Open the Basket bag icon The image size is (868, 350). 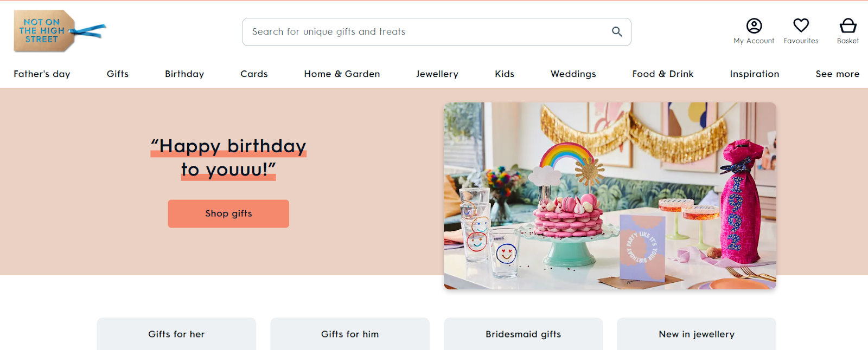click(x=847, y=25)
